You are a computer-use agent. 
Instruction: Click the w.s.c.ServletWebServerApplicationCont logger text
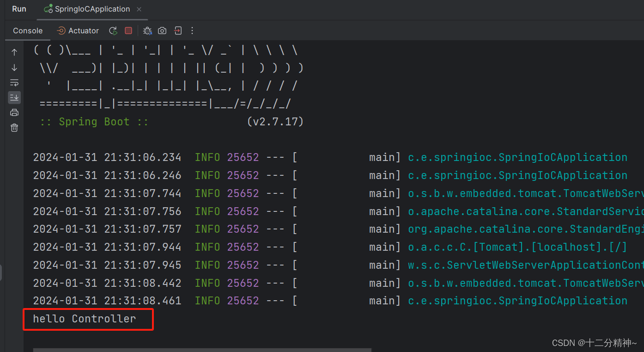(x=526, y=265)
